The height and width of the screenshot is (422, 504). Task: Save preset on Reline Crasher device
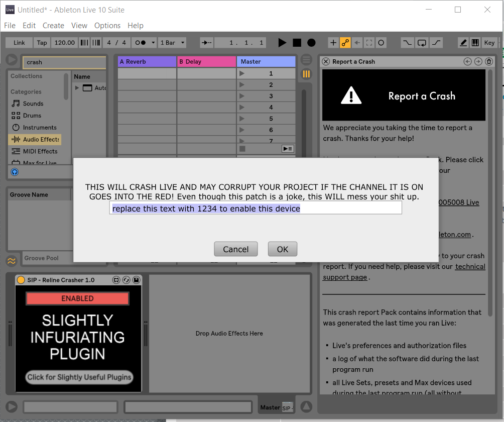coord(136,280)
